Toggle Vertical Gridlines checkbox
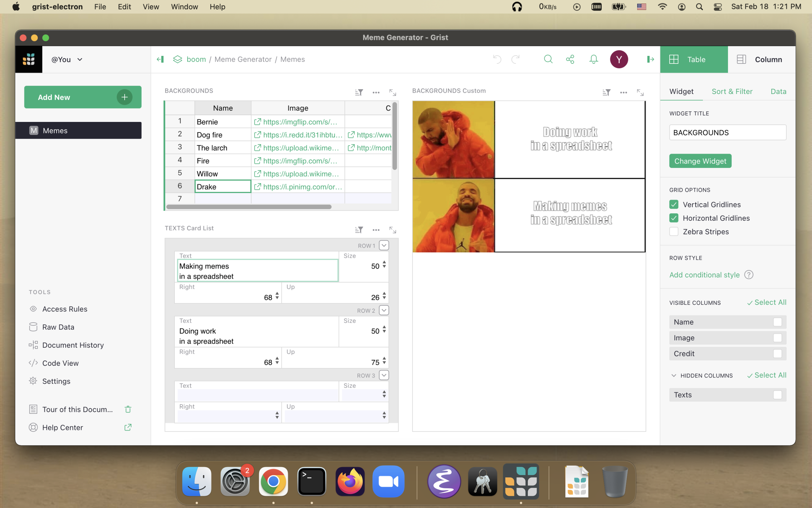Viewport: 812px width, 508px height. [x=674, y=204]
